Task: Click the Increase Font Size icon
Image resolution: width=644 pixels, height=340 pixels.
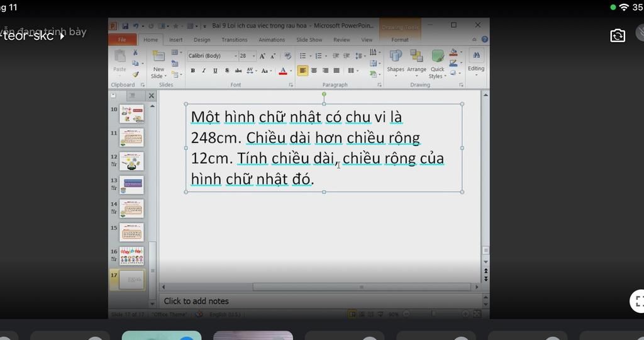Action: tap(262, 55)
